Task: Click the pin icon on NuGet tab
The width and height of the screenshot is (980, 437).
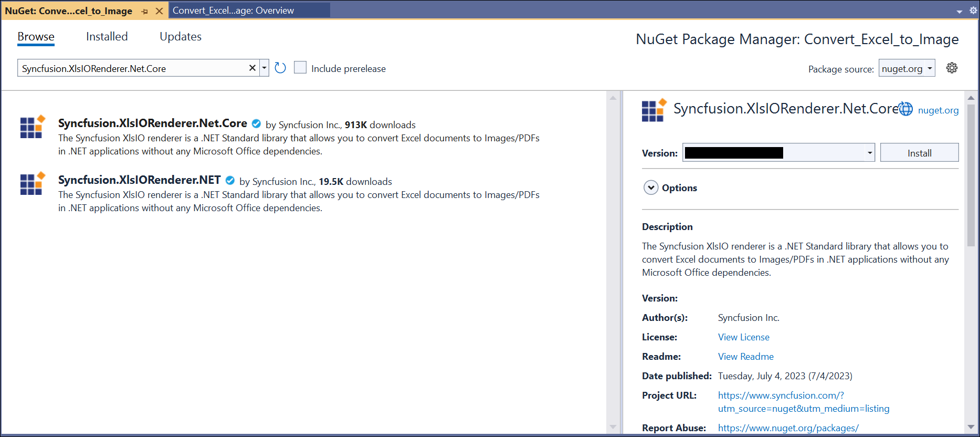Action: pos(145,11)
